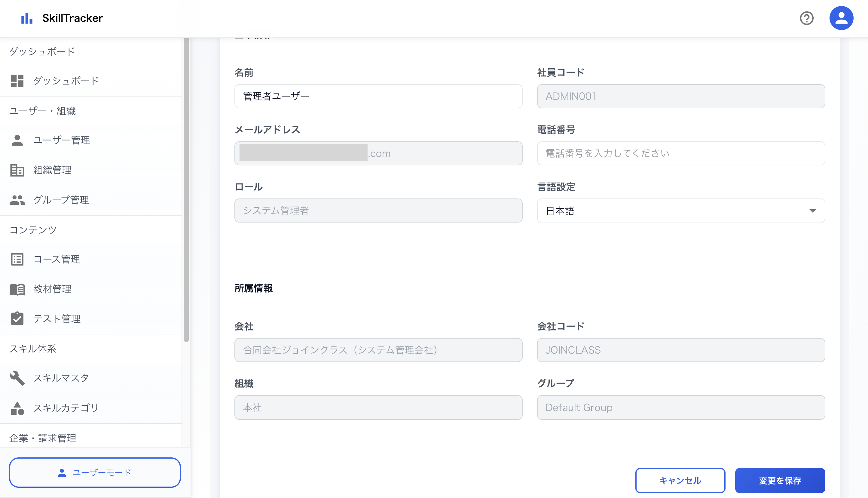
Task: Open the help question-mark icon
Action: (807, 18)
